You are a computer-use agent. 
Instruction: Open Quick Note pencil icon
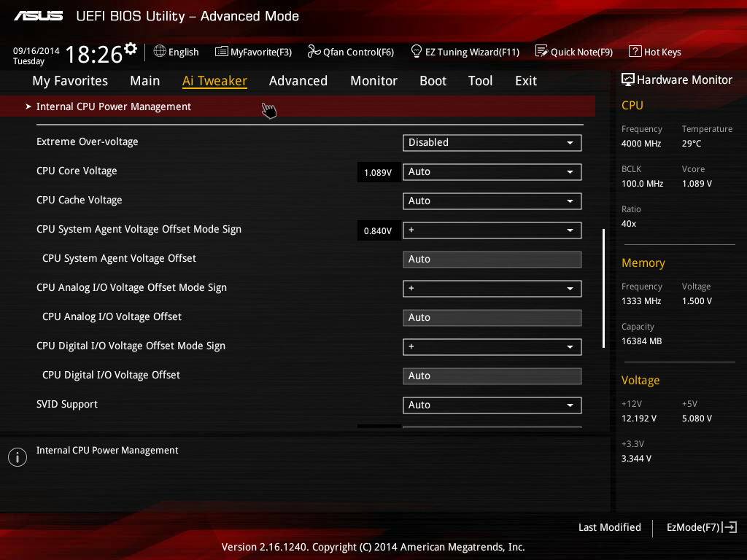click(x=542, y=51)
